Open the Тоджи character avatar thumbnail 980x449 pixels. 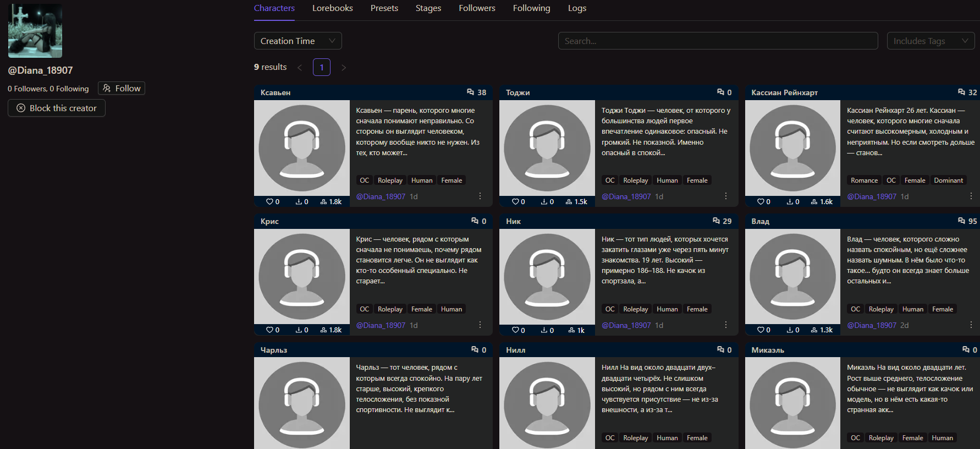pos(547,148)
